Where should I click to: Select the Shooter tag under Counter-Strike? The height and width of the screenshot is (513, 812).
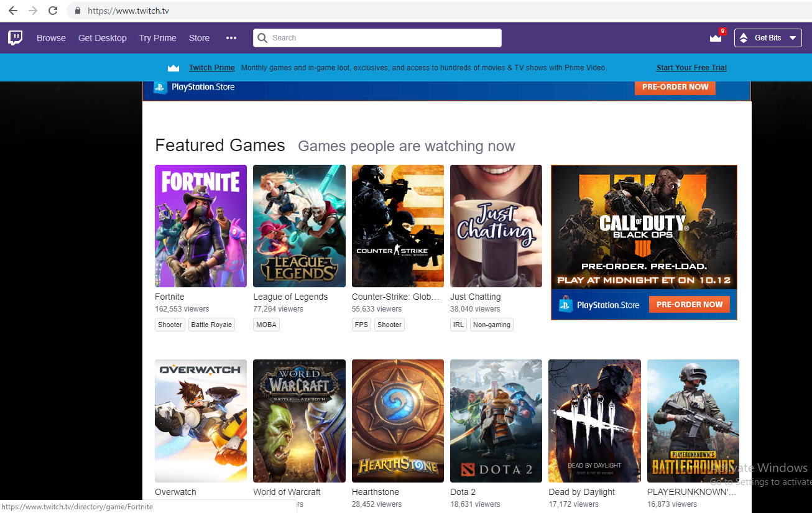click(389, 325)
